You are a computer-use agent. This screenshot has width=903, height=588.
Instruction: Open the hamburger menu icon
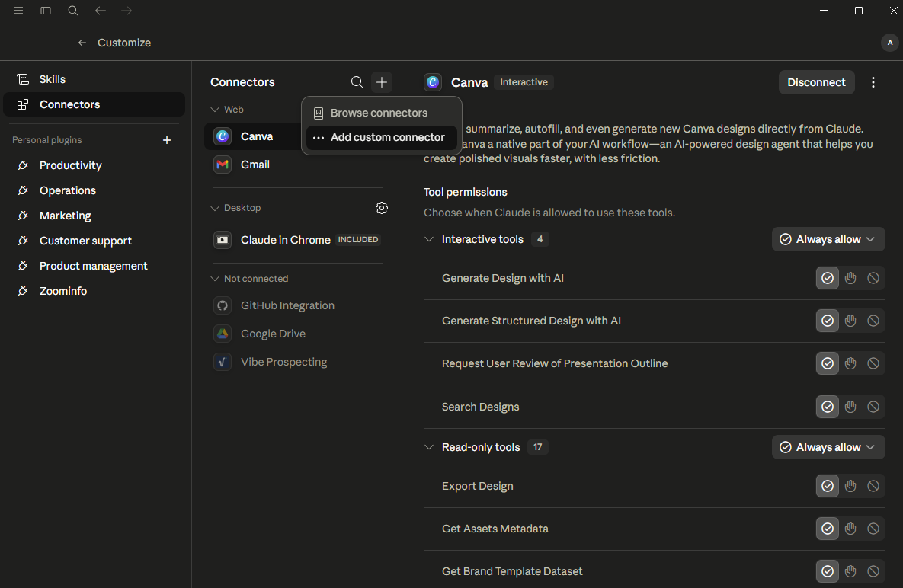pos(18,11)
